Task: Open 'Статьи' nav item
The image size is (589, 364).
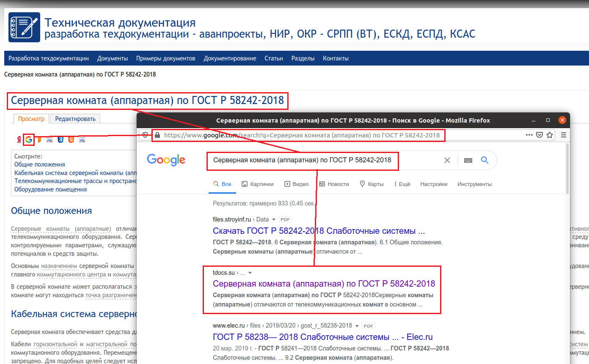Action: coord(274,58)
